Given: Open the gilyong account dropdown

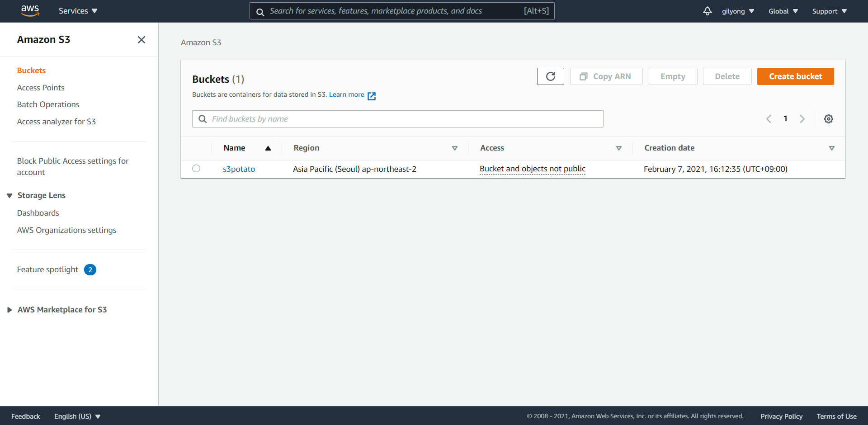Looking at the screenshot, I should click(738, 11).
